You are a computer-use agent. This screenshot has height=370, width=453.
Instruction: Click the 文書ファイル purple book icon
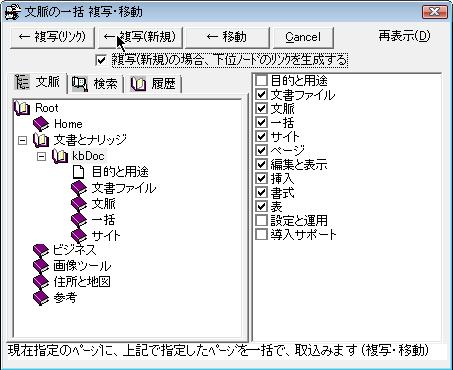click(79, 188)
